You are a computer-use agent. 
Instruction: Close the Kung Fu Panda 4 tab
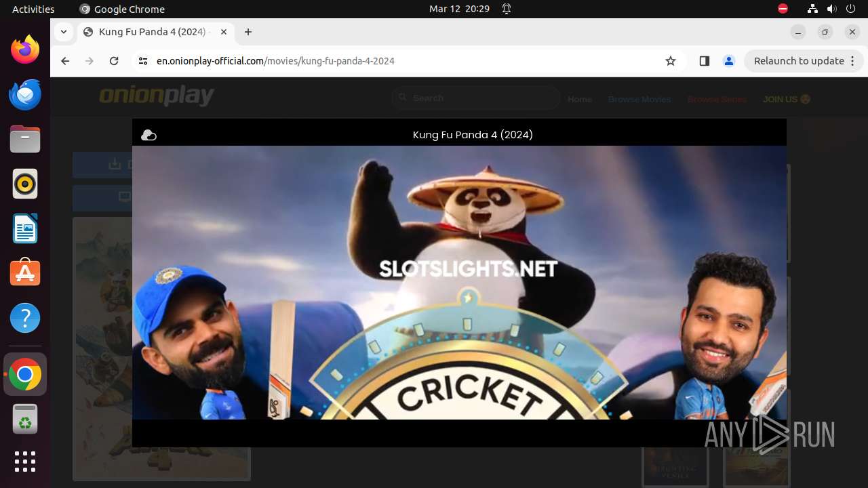tap(224, 32)
